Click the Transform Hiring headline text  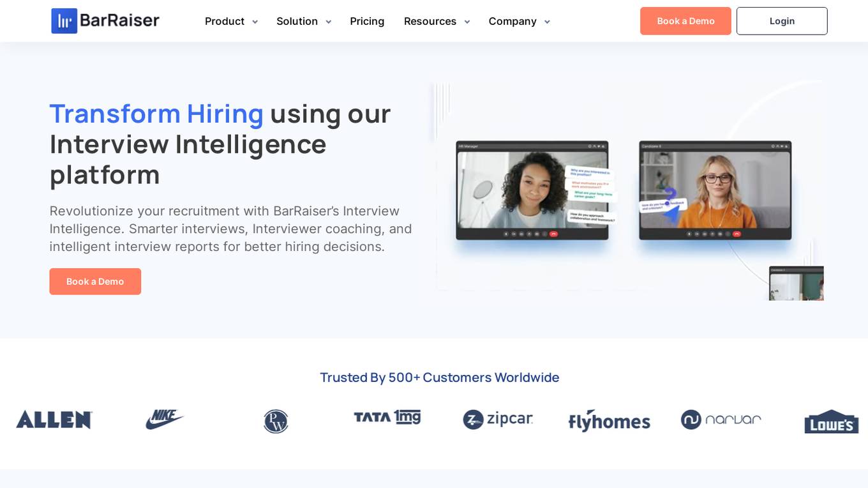click(x=156, y=114)
